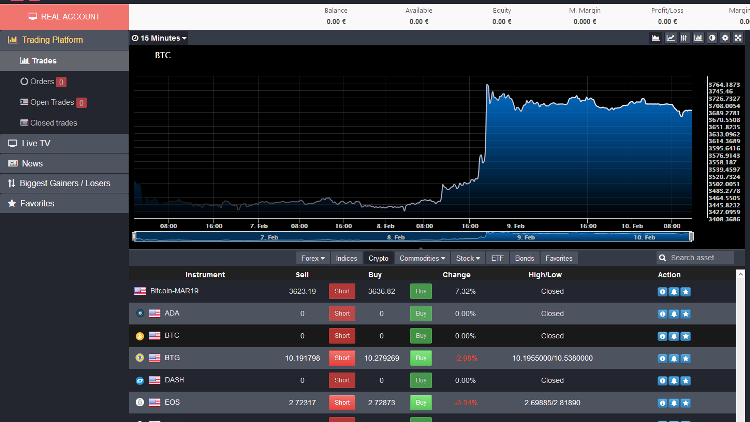Switch chart to bar chart view
The height and width of the screenshot is (422, 750).
[698, 38]
